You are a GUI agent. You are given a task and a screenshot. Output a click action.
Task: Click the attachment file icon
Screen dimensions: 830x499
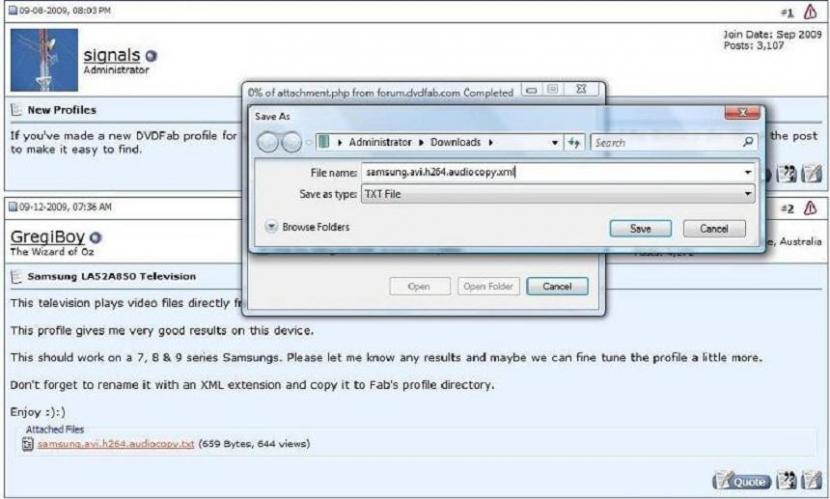28,444
